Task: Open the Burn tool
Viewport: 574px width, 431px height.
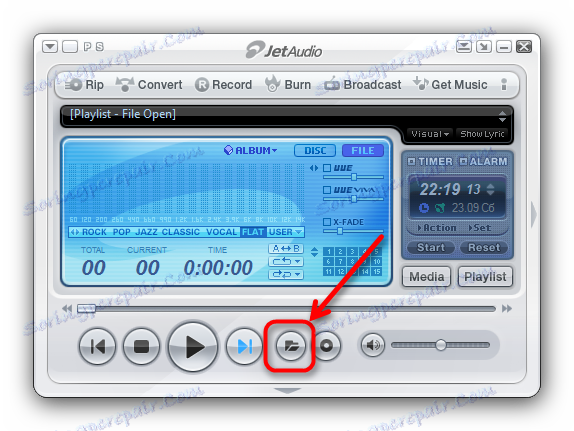Action: [288, 84]
